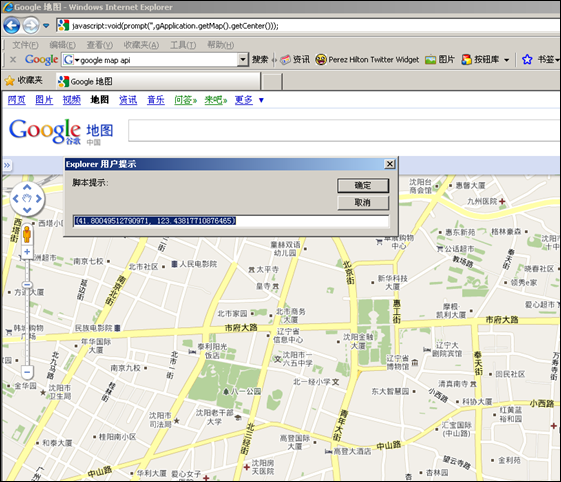Click the Google logo on the toolbar
Viewport: 561px width, 482px height.
(41, 60)
